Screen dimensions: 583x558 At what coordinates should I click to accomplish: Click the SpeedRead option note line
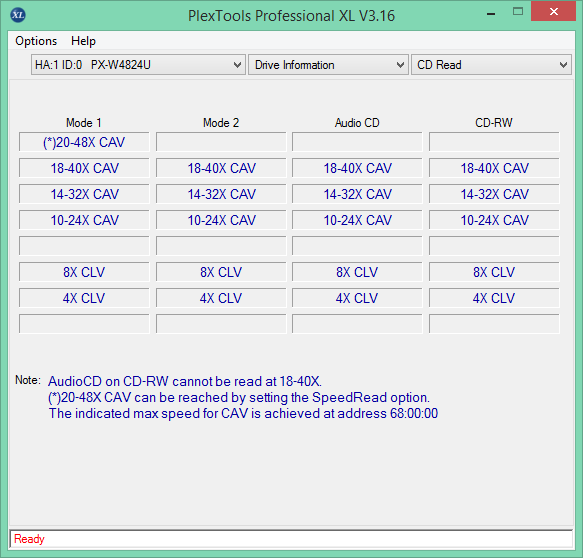point(239,397)
